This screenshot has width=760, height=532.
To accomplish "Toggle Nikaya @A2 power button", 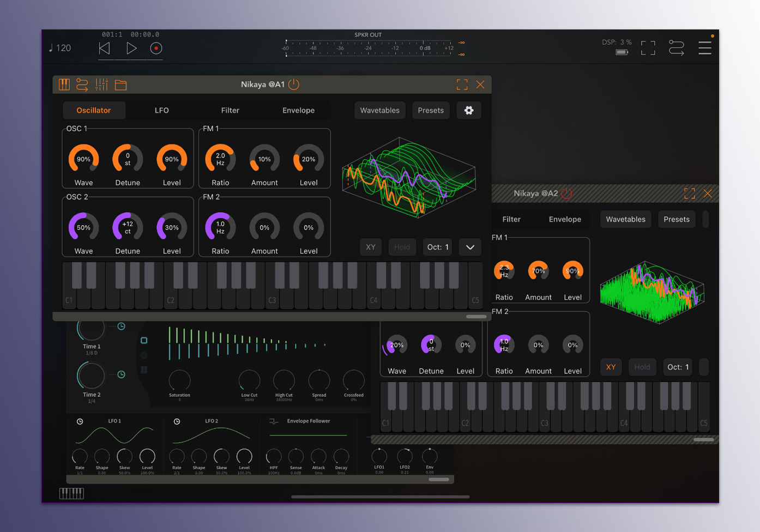I will [567, 194].
